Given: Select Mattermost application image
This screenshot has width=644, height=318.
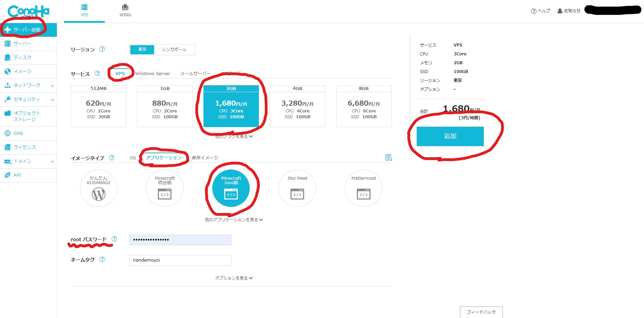Looking at the screenshot, I should click(364, 188).
